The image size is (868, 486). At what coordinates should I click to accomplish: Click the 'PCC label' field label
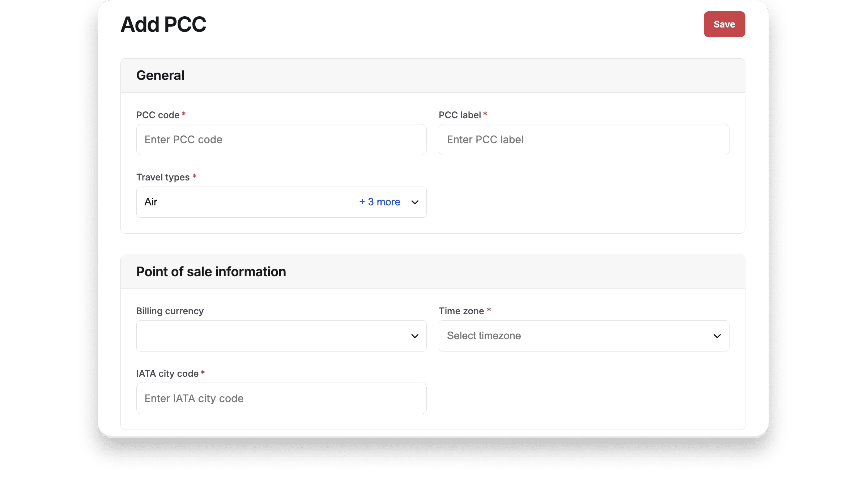point(460,115)
